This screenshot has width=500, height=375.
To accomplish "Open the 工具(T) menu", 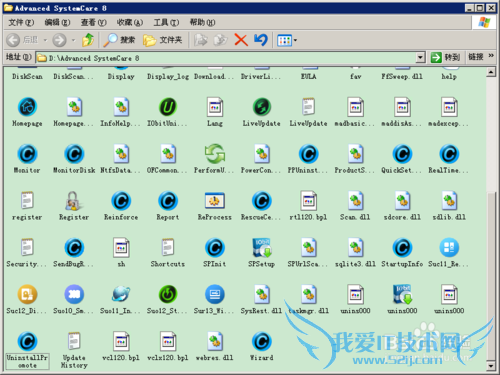I will pos(166,22).
